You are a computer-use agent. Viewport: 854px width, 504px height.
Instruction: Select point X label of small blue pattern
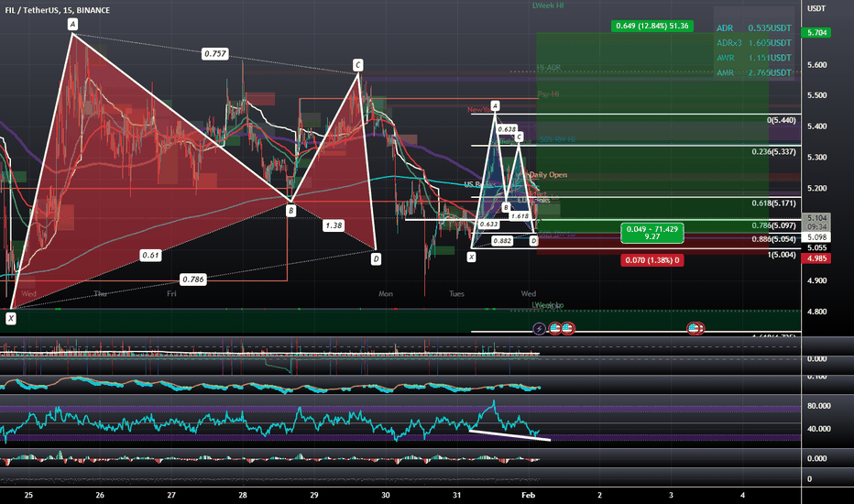(471, 257)
